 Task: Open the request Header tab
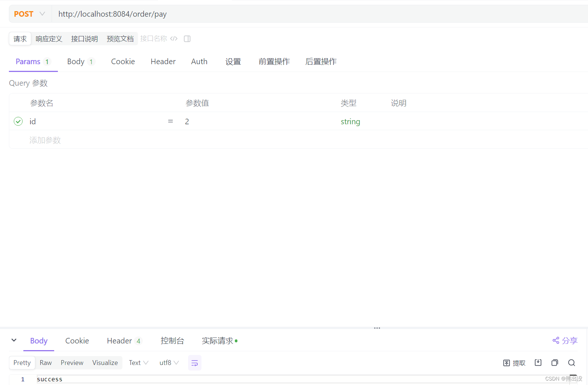(163, 62)
